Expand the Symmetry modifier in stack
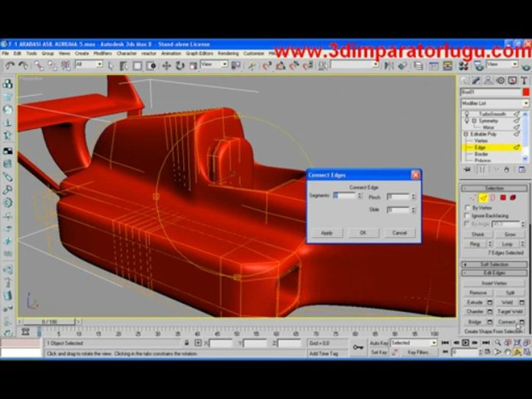This screenshot has height=399, width=532. pyautogui.click(x=474, y=121)
